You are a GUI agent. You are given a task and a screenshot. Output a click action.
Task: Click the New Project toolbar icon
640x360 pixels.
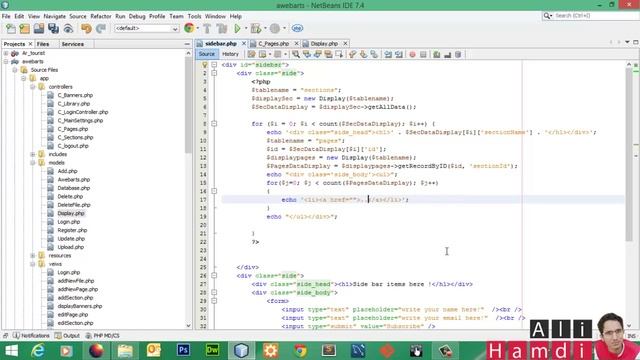24,28
